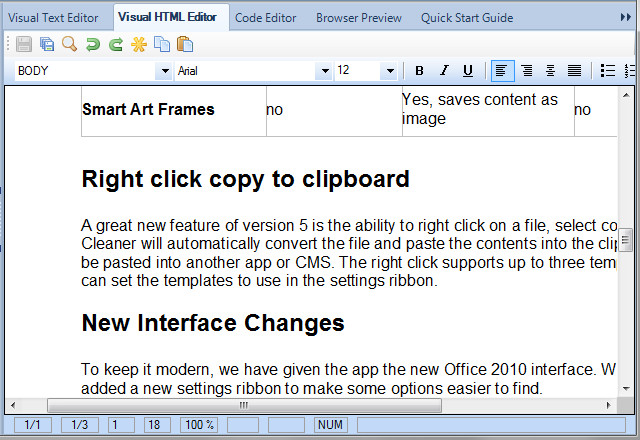
Task: Insert a bulleted list
Action: click(x=608, y=71)
